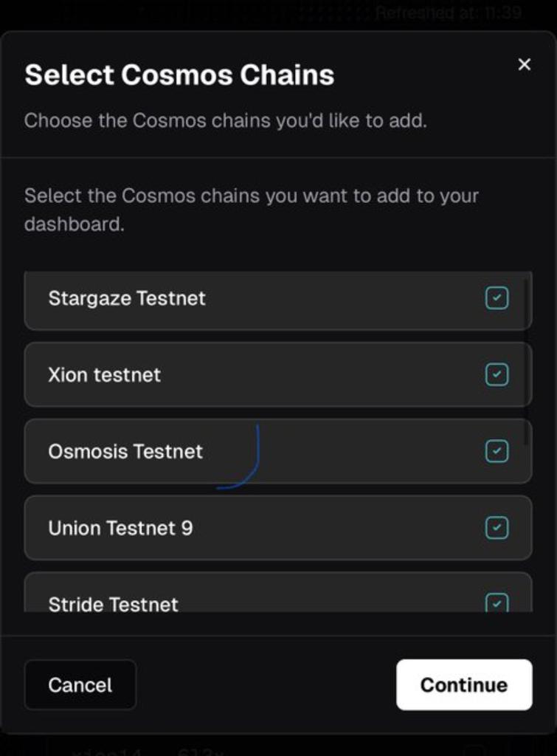The width and height of the screenshot is (557, 756).
Task: Choose the Osmosis Testnet list entry
Action: point(278,451)
